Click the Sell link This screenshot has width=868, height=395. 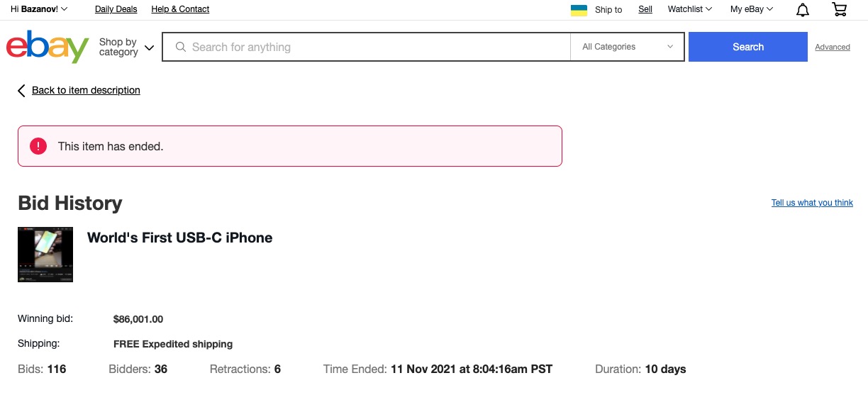[x=645, y=9]
